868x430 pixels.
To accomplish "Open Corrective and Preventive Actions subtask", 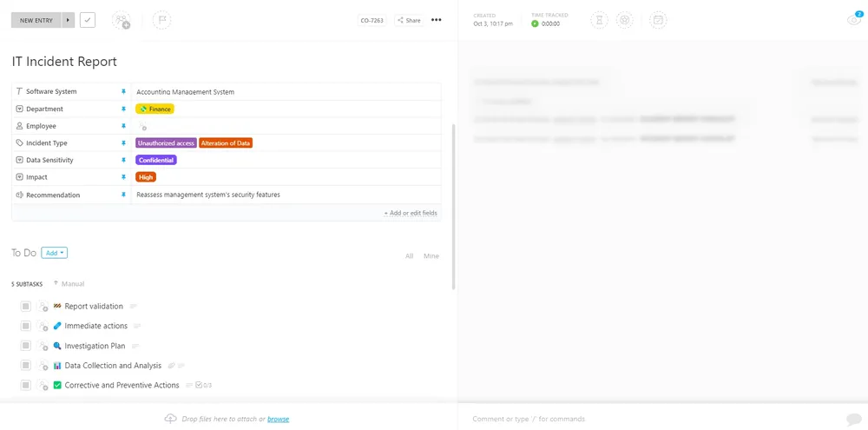I will (x=122, y=385).
